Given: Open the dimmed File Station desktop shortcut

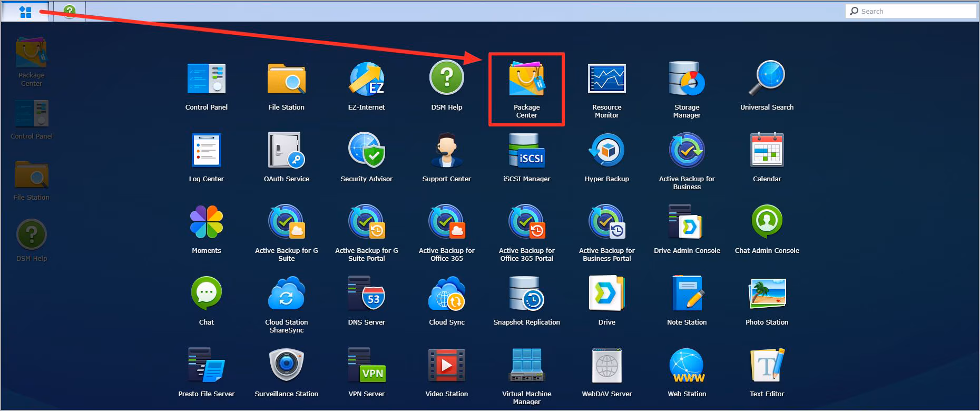Looking at the screenshot, I should pos(32,181).
